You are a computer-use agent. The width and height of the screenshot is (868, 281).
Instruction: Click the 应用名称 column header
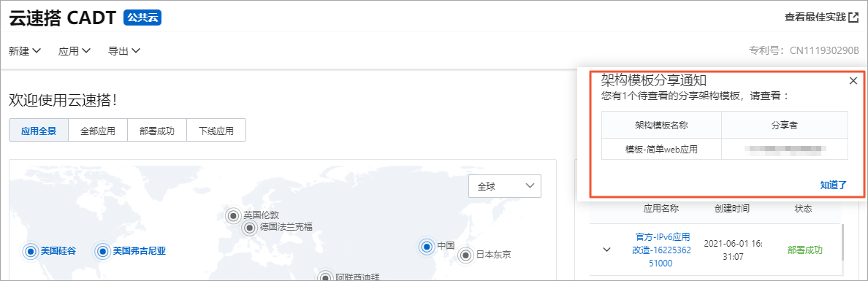click(x=661, y=209)
